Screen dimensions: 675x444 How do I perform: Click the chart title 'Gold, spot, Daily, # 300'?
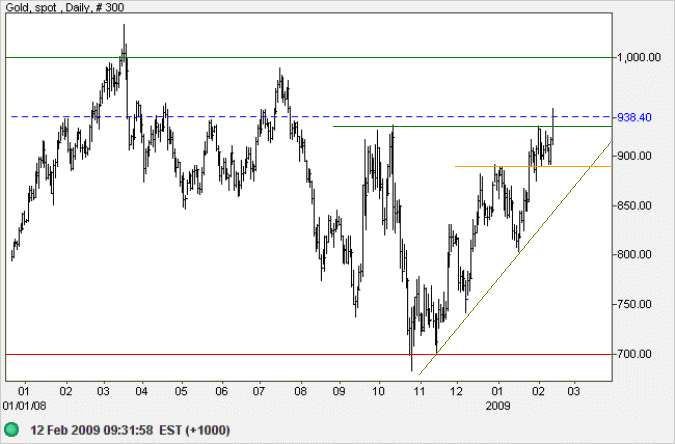coord(65,7)
